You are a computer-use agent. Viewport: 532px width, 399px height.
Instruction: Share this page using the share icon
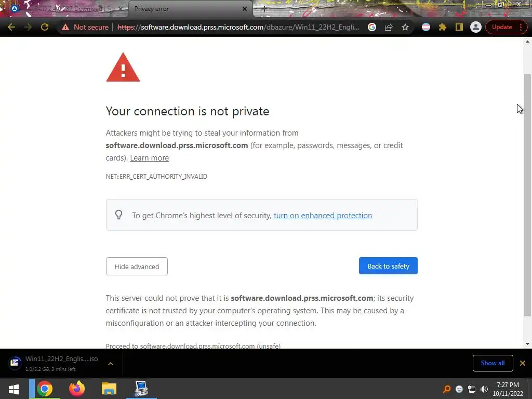(389, 27)
